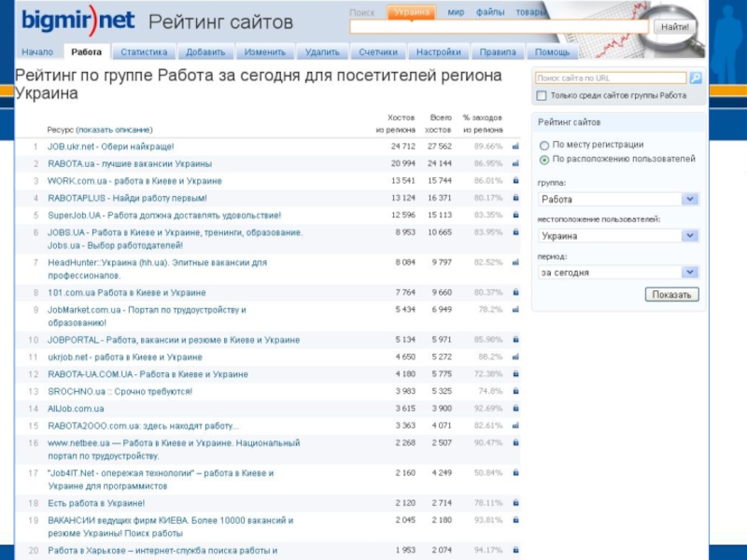
Task: Click the 'Показать' button
Action: pyautogui.click(x=671, y=294)
